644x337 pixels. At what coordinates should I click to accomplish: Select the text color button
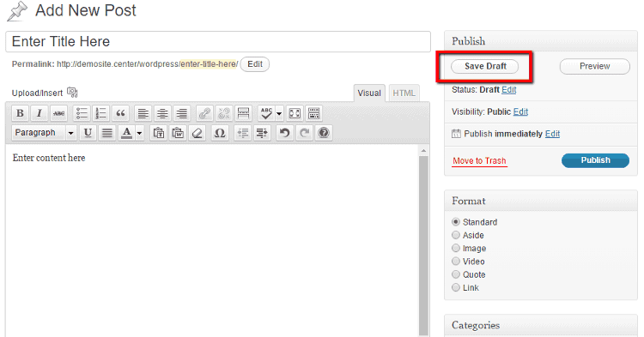coord(126,133)
